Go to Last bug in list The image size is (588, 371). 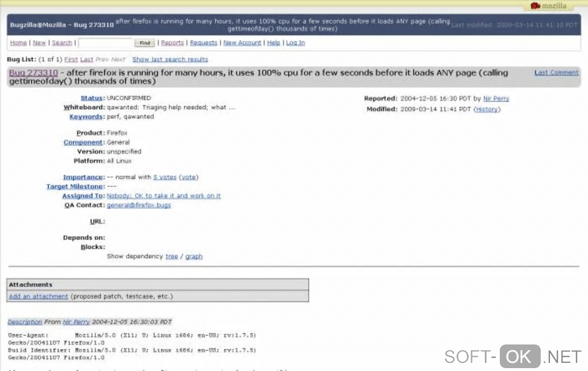click(86, 59)
